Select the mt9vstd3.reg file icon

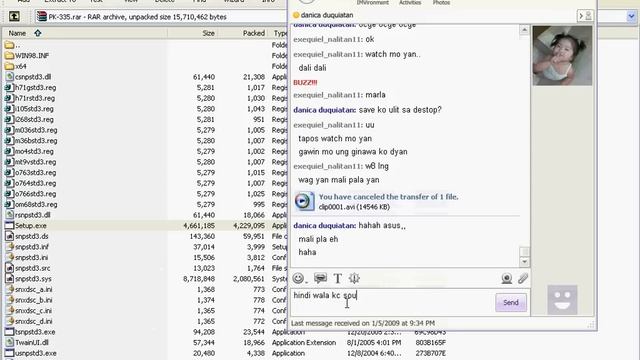point(9,162)
